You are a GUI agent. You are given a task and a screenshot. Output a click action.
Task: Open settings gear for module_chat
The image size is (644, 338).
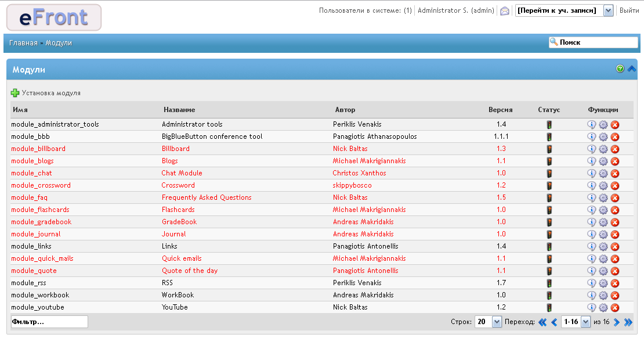[603, 174]
